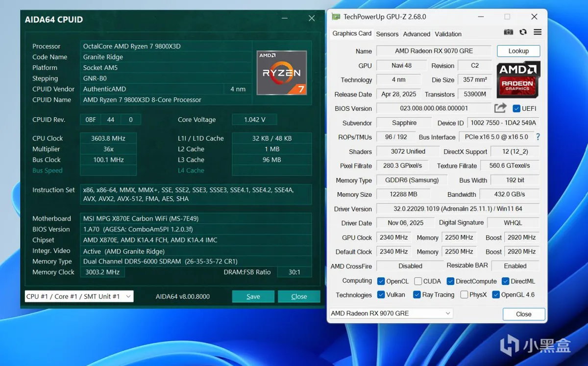Toggle the UEFI checkbox
This screenshot has width=588, height=366.
click(x=516, y=108)
